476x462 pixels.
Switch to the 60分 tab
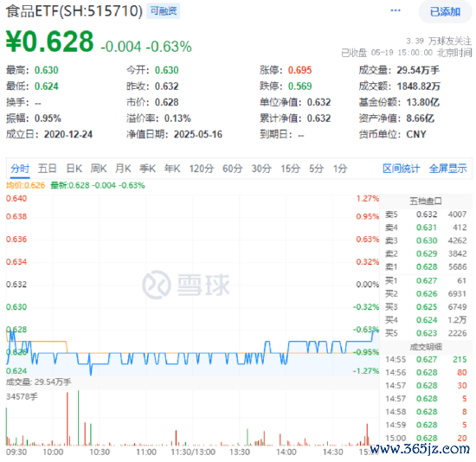232,169
